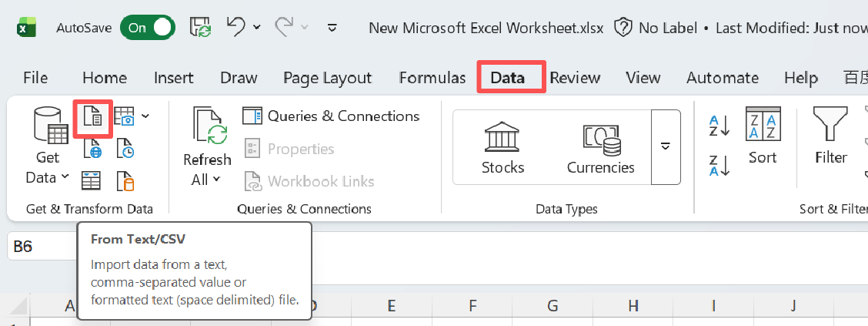The image size is (868, 326).
Task: Click the Name Box showing B6
Action: click(38, 247)
